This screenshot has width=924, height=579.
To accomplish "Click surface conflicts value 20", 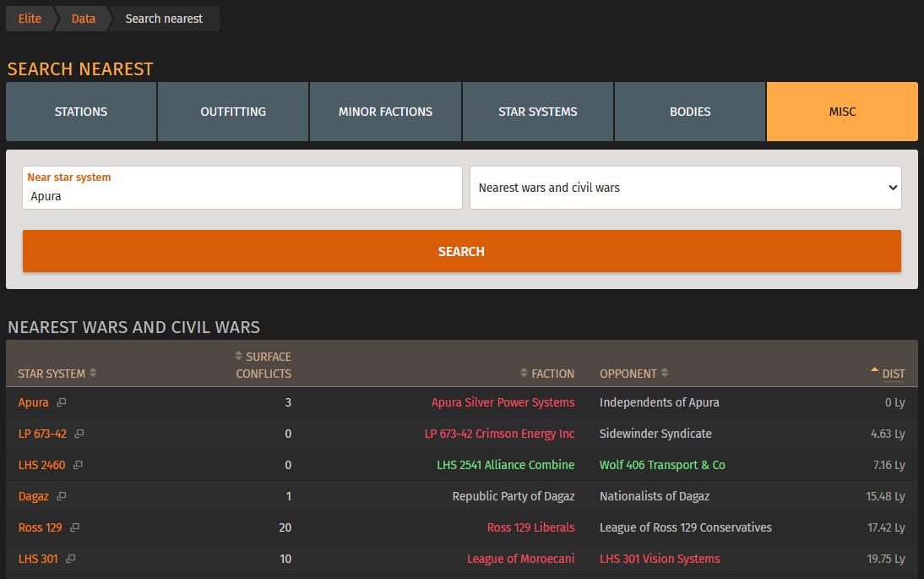I will pos(285,527).
